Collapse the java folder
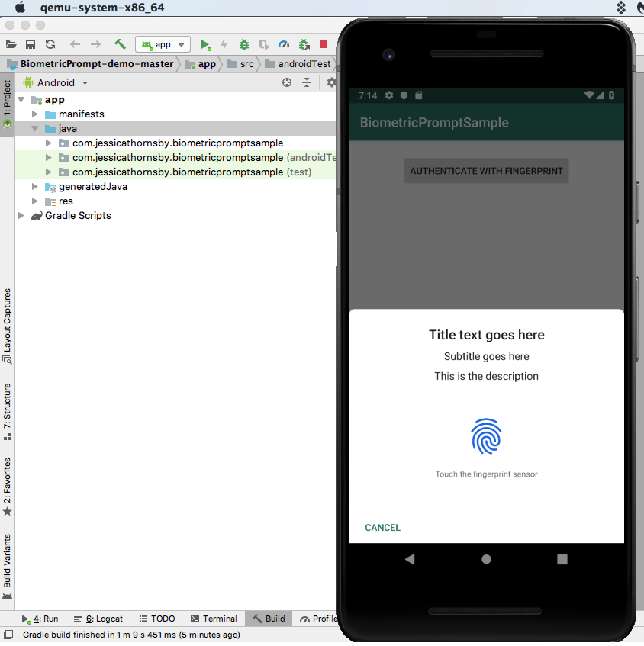Image resolution: width=644 pixels, height=646 pixels. click(x=35, y=129)
